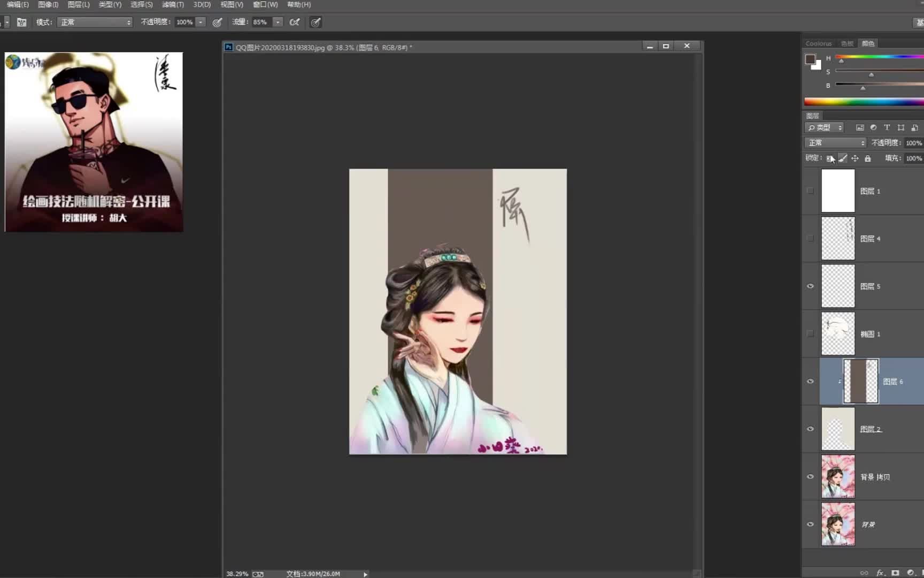Expand status bar info arrow
Viewport: 924px width, 578px height.
tap(365, 574)
